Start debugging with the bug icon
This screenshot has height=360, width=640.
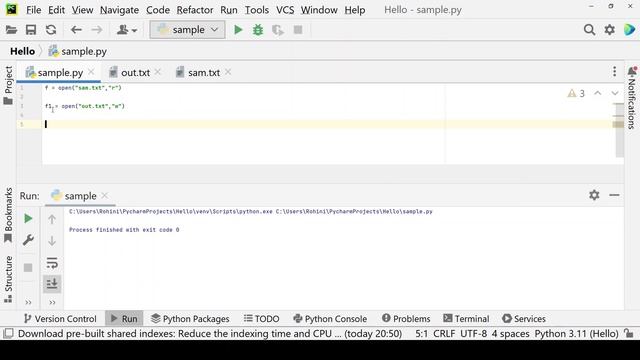pyautogui.click(x=258, y=30)
